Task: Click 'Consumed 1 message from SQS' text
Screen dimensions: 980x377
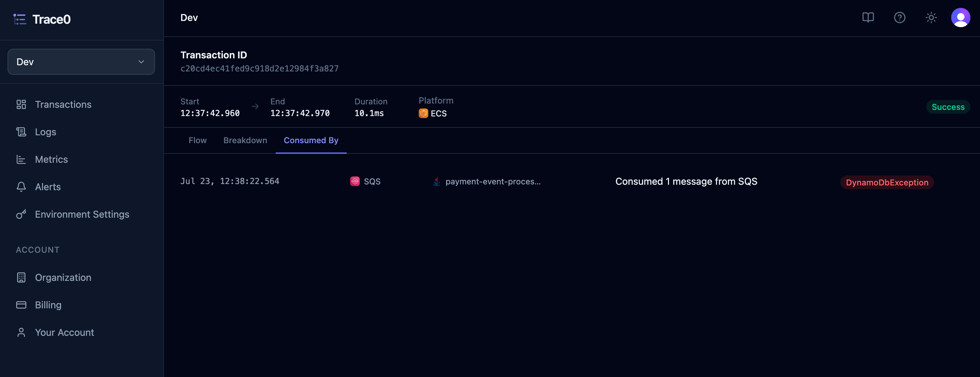Action: pyautogui.click(x=686, y=181)
